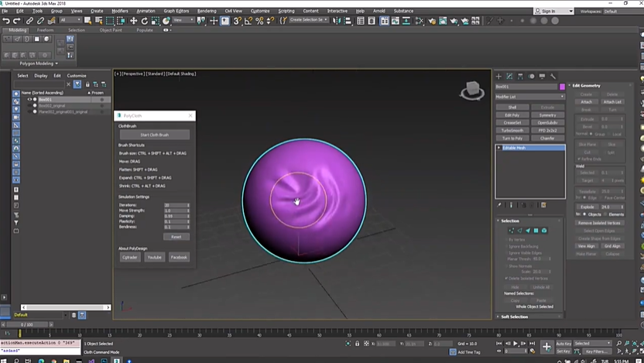Click the Attach List button
644x363 pixels.
click(x=612, y=102)
